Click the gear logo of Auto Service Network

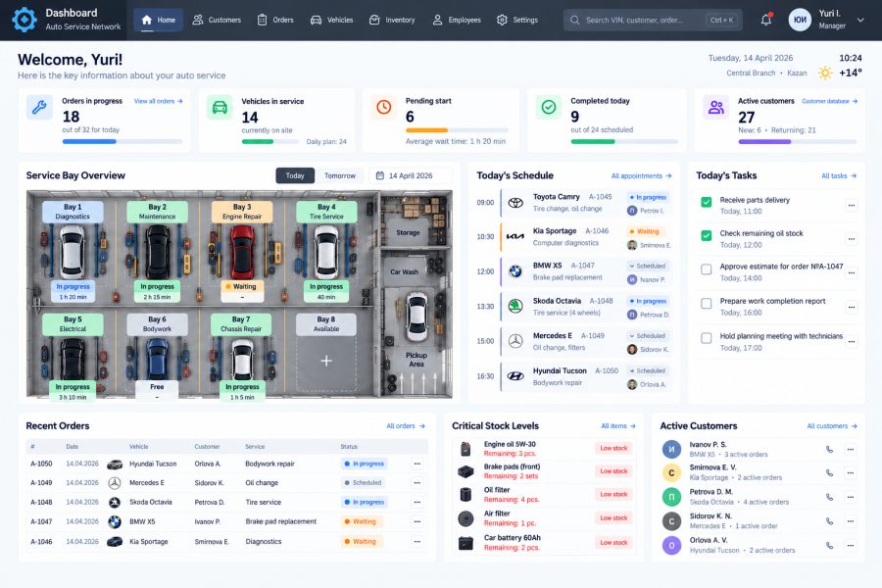point(24,20)
